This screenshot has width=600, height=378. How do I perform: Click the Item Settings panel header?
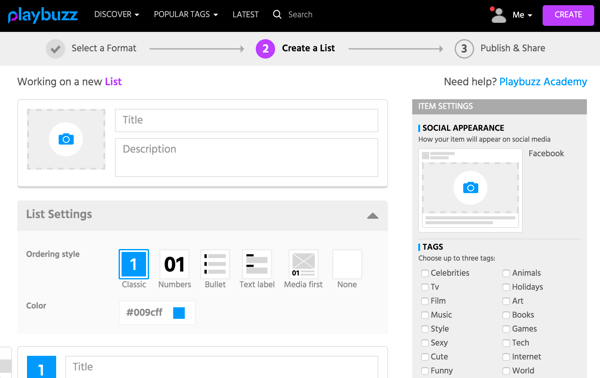[x=499, y=106]
